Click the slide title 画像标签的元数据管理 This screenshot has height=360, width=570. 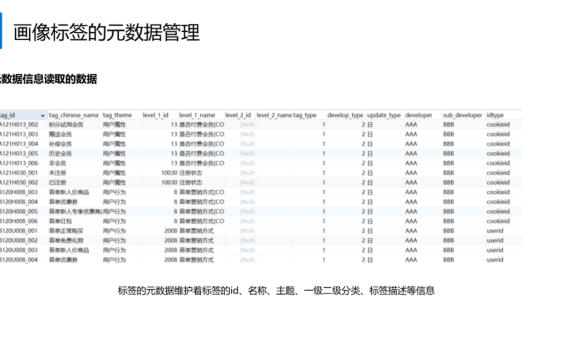(107, 32)
